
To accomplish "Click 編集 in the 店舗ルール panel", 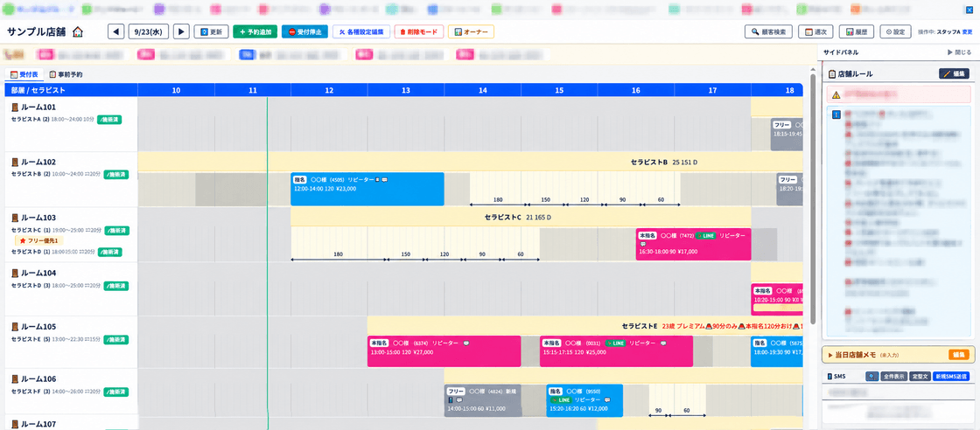I will pos(954,73).
